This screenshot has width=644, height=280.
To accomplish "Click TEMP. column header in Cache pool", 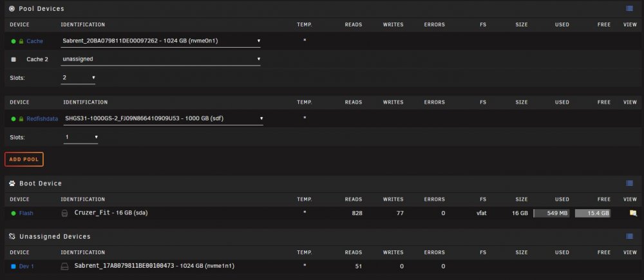I will pyautogui.click(x=305, y=24).
